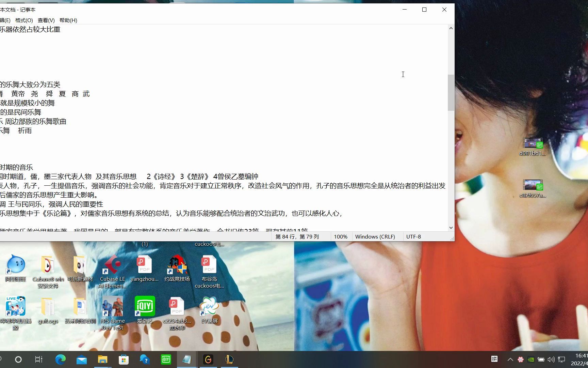Open NVIDIA tray icon
The height and width of the screenshot is (368, 588).
530,359
